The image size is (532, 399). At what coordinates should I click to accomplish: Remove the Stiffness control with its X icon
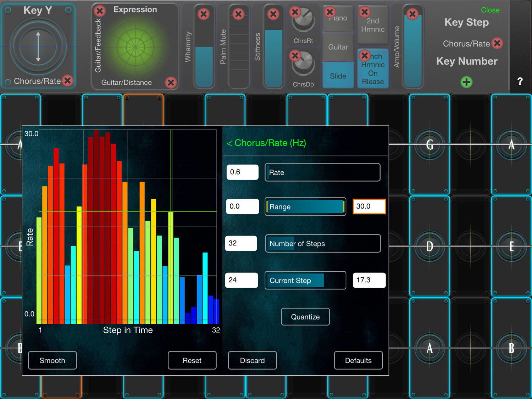[273, 14]
